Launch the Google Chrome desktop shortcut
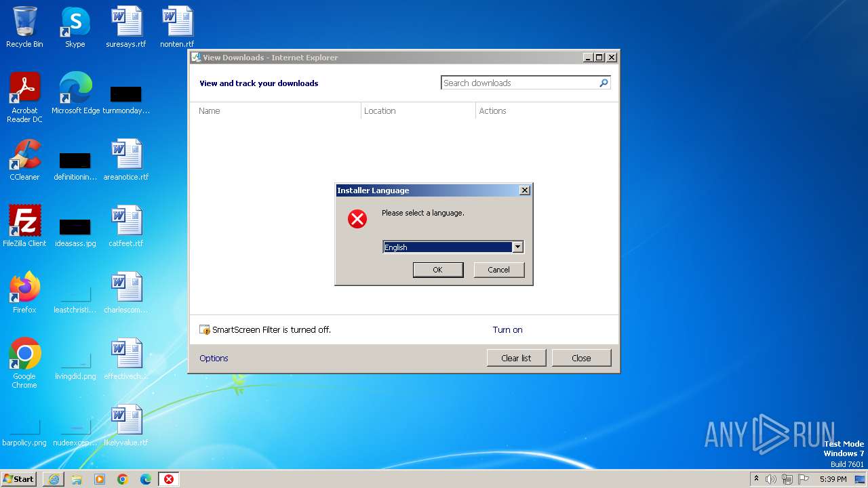 pyautogui.click(x=24, y=363)
